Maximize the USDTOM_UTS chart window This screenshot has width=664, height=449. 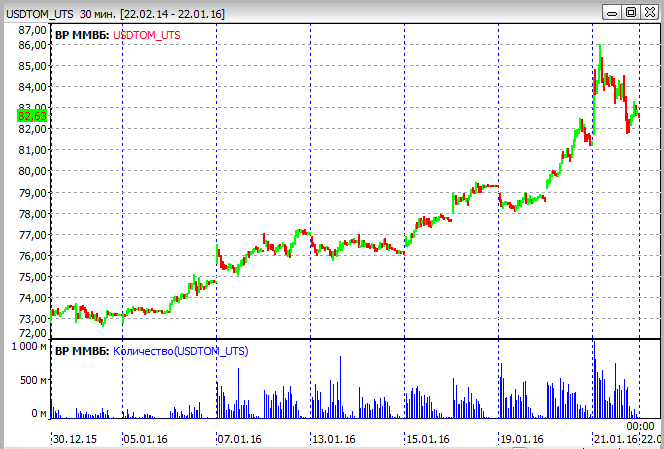point(631,12)
